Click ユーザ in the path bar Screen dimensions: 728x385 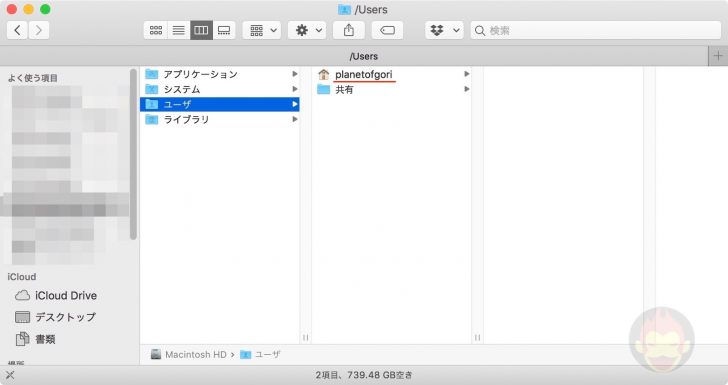point(268,354)
